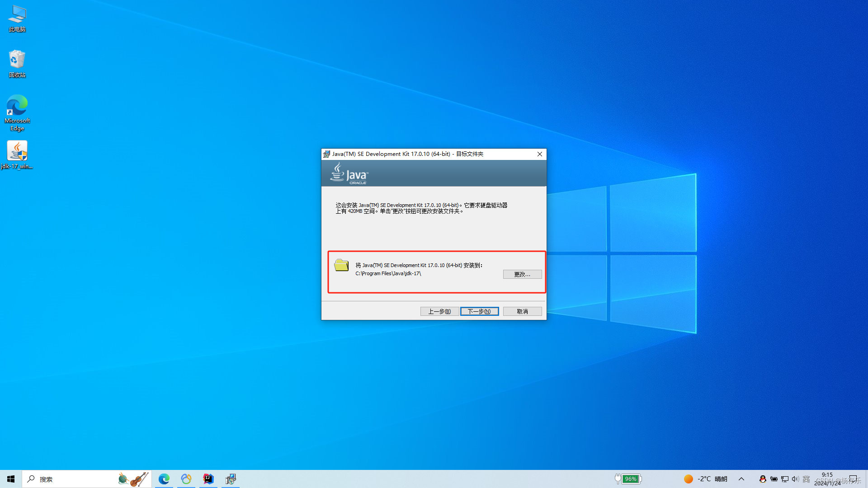The width and height of the screenshot is (868, 488).
Task: Click the taskbar search box
Action: [x=72, y=479]
